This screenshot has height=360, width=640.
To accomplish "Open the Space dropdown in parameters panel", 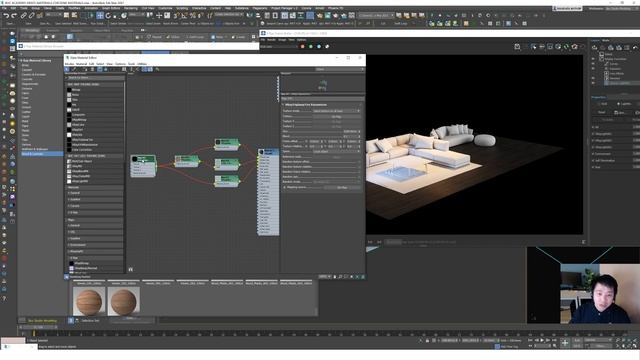I will 337,151.
